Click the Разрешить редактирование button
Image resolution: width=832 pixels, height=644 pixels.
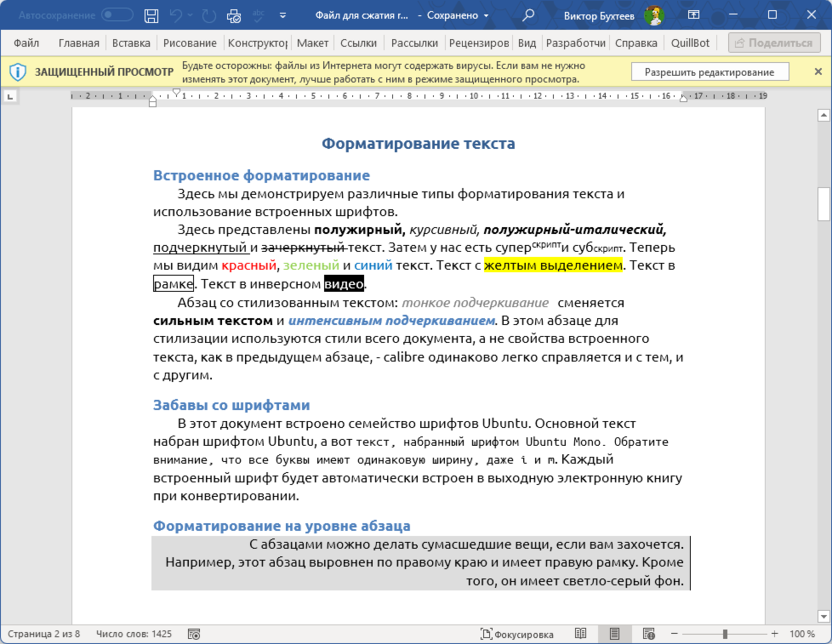pos(709,72)
